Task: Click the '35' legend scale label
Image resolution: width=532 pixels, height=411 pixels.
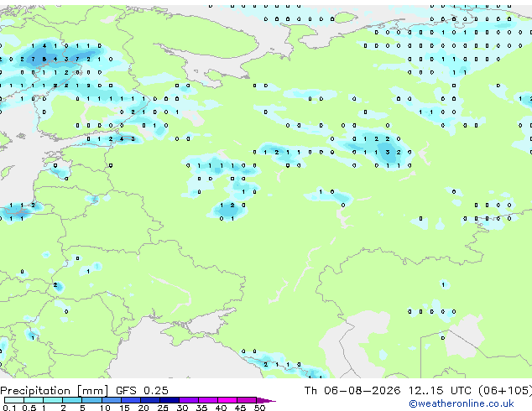Action: tap(201, 408)
